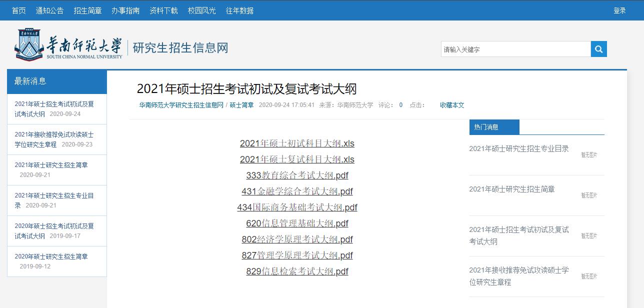Screen dimensions: 644x308
Task: Open the 硕士简章 breadcrumb link
Action: point(241,105)
